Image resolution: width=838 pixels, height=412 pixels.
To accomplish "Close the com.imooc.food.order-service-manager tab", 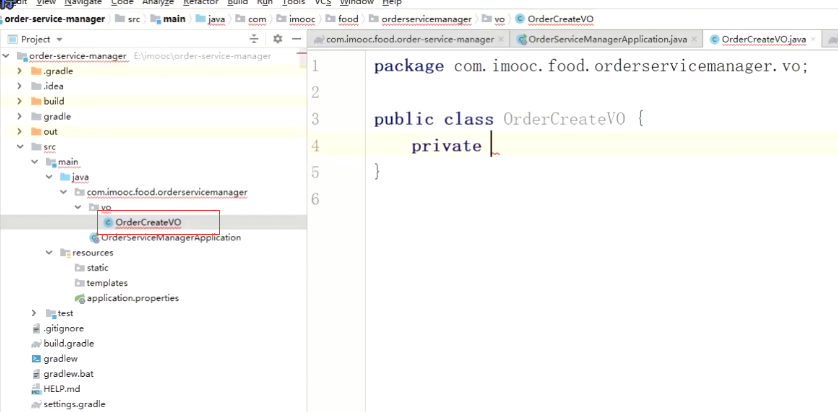I will [501, 40].
